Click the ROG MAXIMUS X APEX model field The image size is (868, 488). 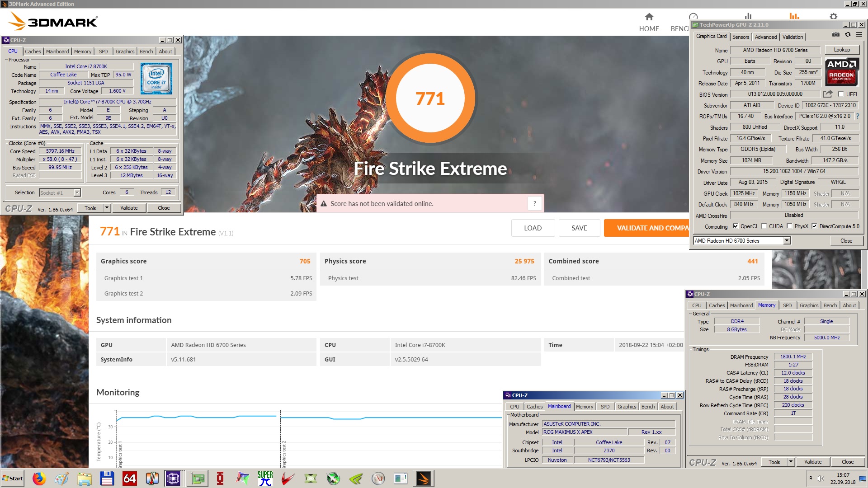click(x=584, y=432)
